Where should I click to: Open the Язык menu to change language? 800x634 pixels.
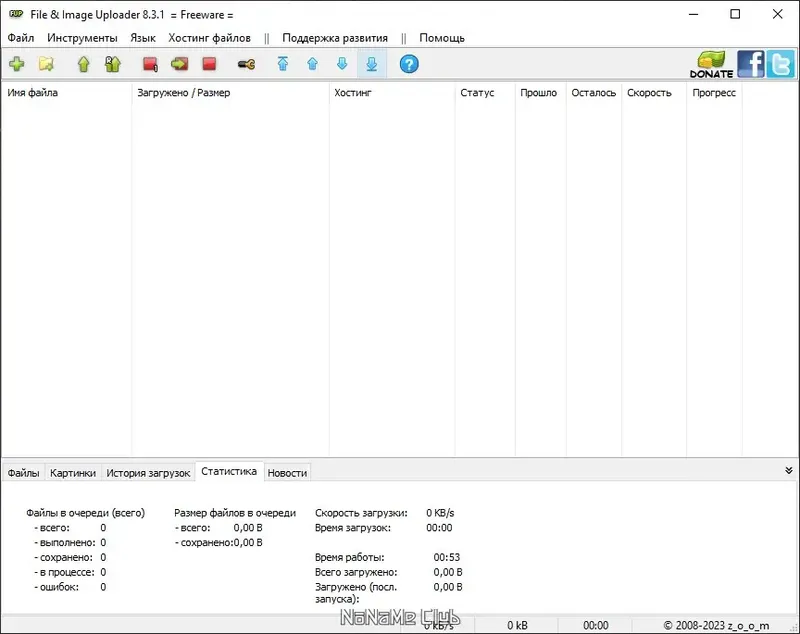142,37
